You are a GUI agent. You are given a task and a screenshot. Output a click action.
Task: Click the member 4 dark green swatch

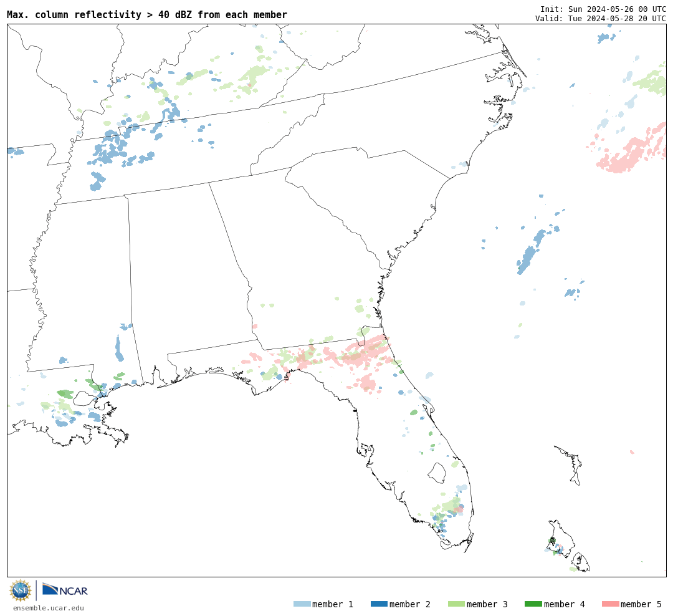[533, 604]
